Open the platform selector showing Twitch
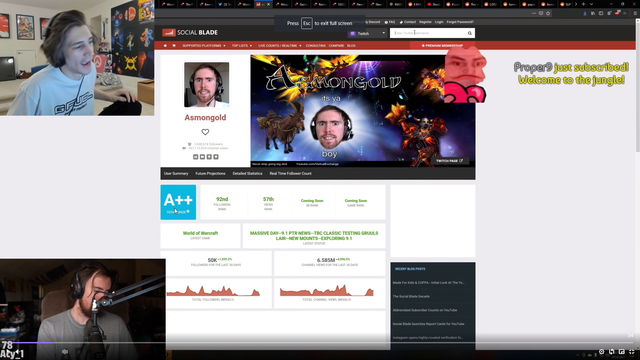The image size is (640, 360). [x=367, y=33]
